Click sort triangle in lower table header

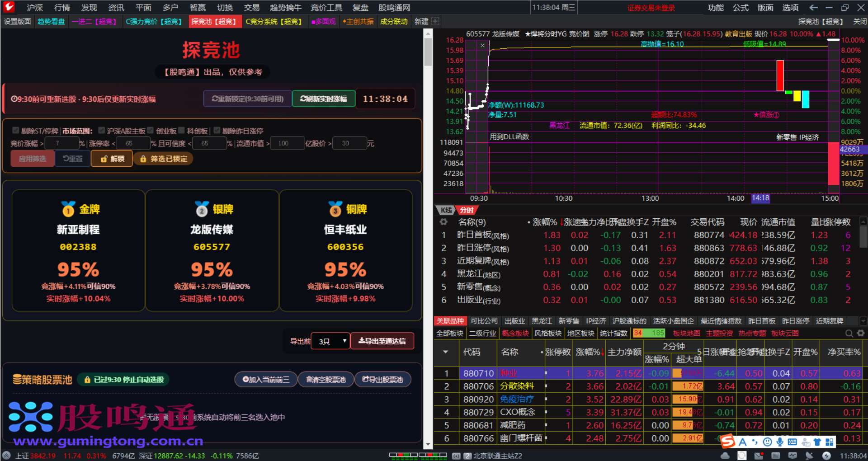pyautogui.click(x=446, y=352)
